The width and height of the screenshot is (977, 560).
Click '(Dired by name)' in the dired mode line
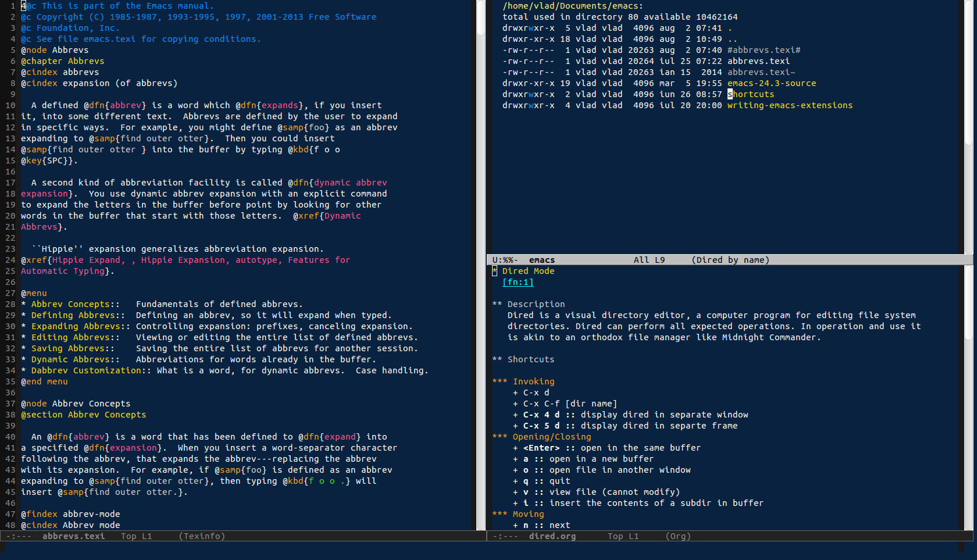[x=730, y=260]
